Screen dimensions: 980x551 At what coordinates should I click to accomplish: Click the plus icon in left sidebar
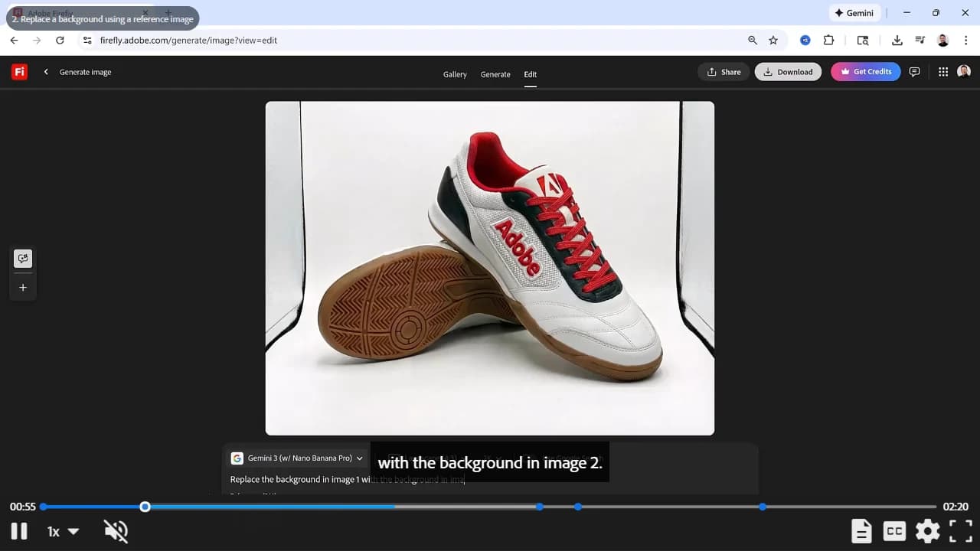coord(23,288)
